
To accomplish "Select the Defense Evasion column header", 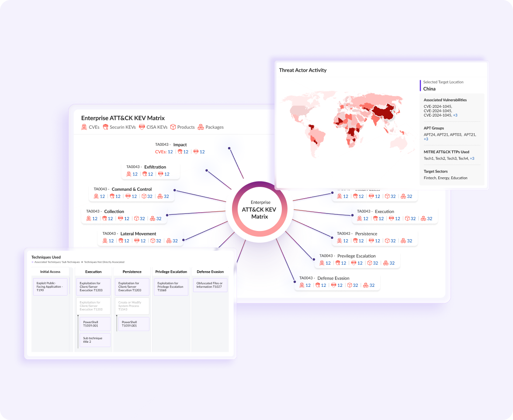I will point(210,272).
